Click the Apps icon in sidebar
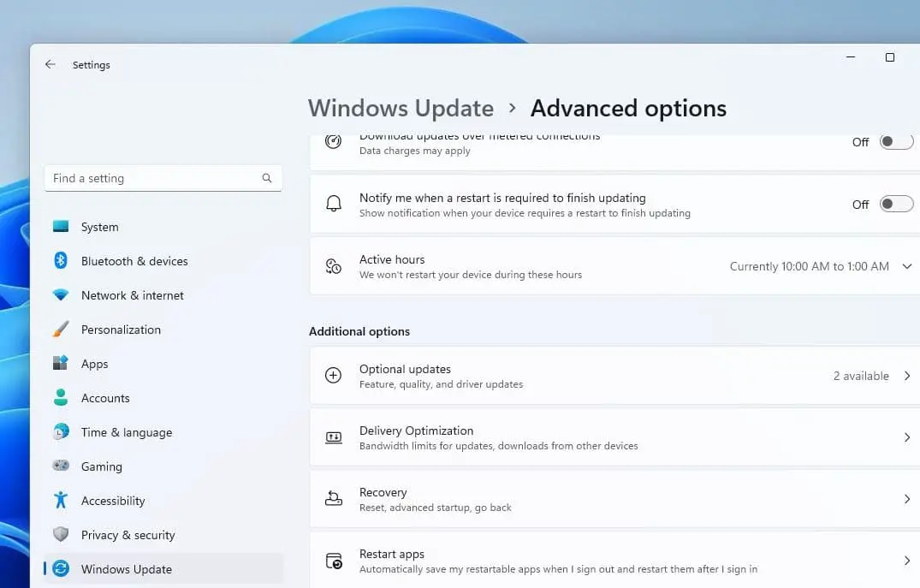The height and width of the screenshot is (588, 920). point(61,363)
